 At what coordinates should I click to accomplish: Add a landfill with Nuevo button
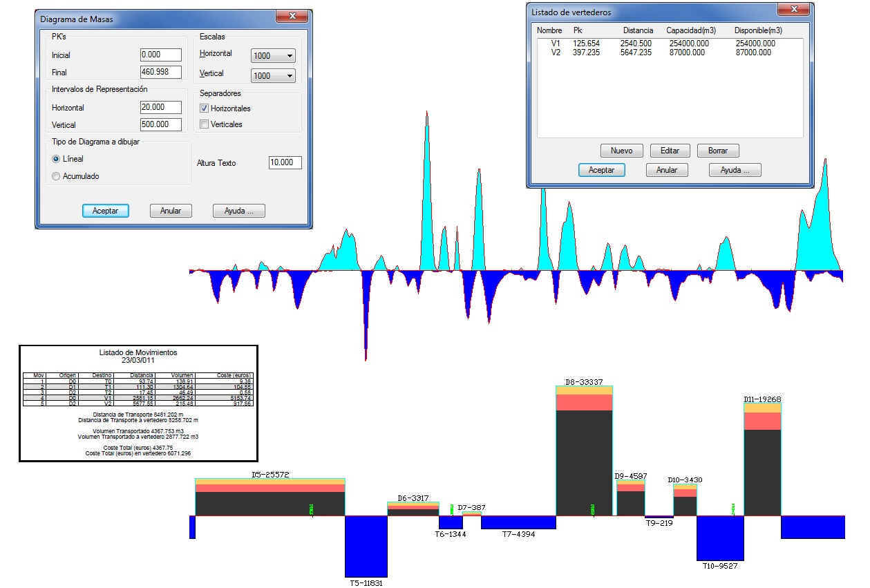(621, 151)
